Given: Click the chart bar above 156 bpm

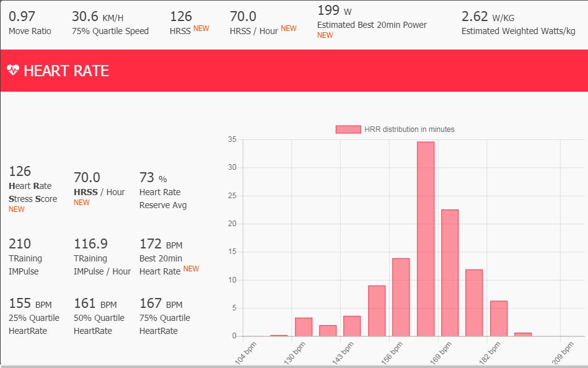Looking at the screenshot, I should (x=401, y=297).
